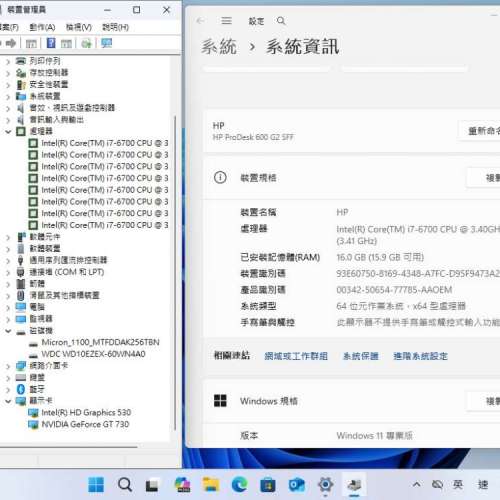Collapse the 磁碟機 disk drives node

coord(8,331)
